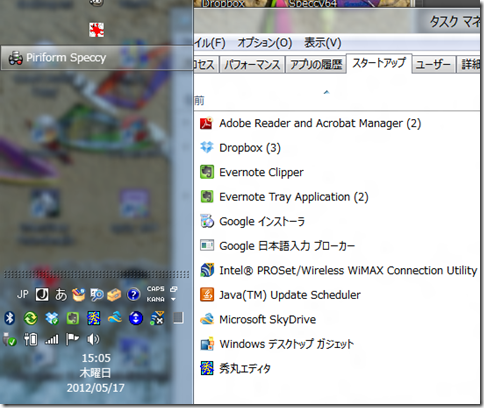This screenshot has height=408, width=484.
Task: Click the 秀丸エディタ icon in the list
Action: 207,368
